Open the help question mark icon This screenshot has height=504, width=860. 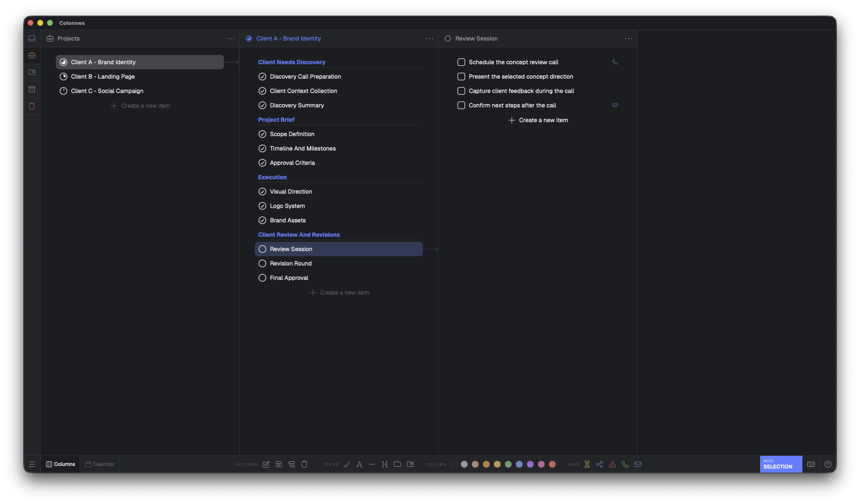coord(828,464)
